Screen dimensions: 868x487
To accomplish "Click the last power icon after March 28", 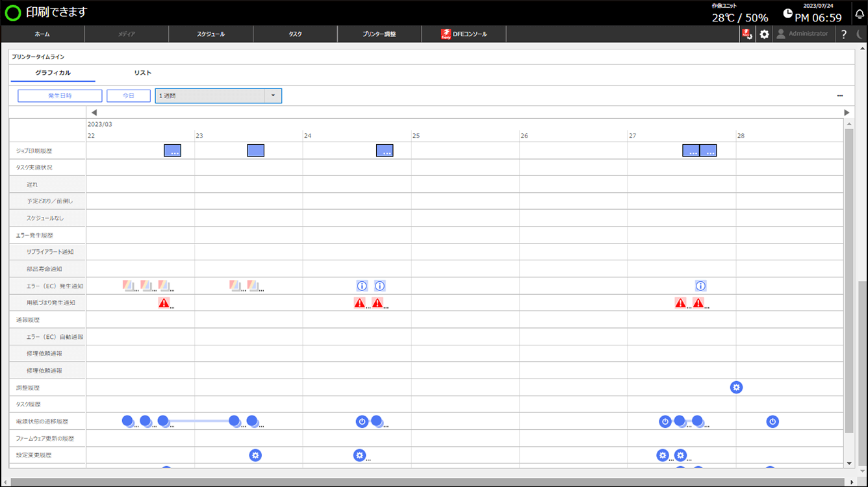I will pos(772,421).
